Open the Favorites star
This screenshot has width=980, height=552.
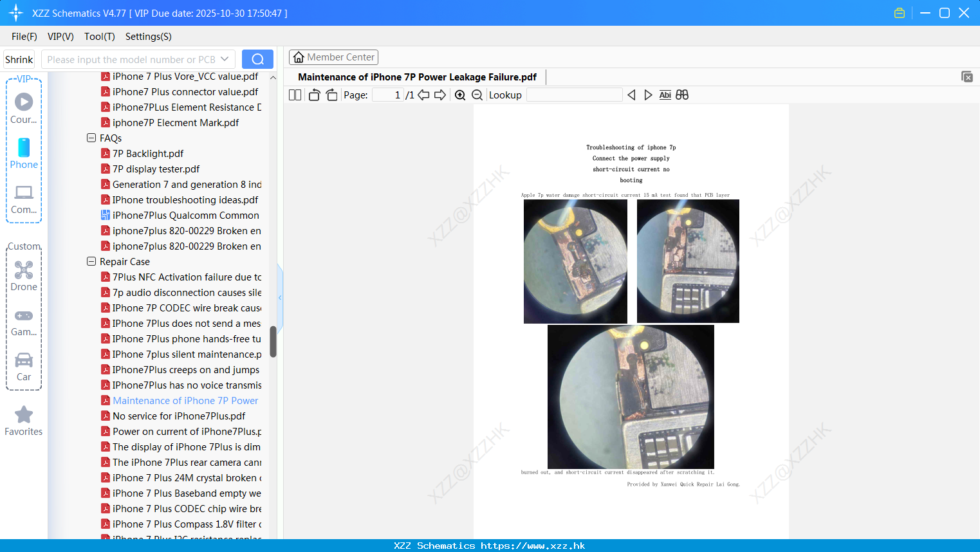click(x=24, y=421)
